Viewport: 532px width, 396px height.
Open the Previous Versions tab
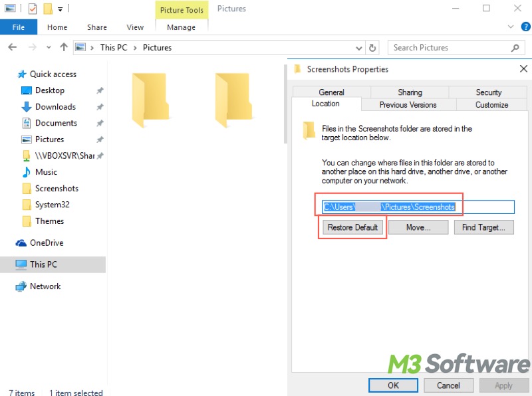tap(408, 105)
